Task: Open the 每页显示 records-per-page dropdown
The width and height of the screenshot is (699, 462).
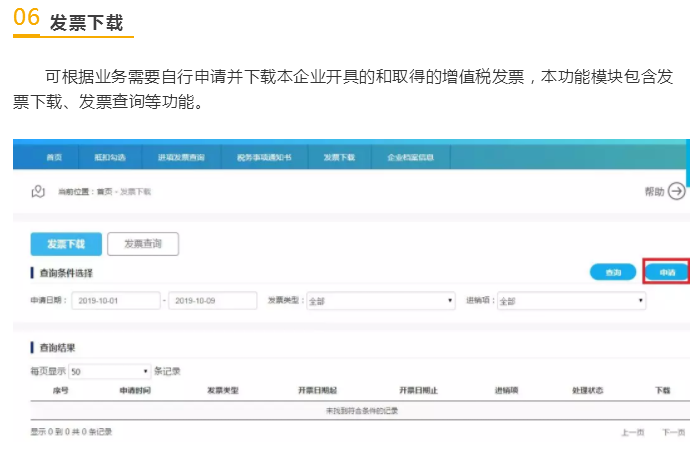Action: pyautogui.click(x=109, y=371)
